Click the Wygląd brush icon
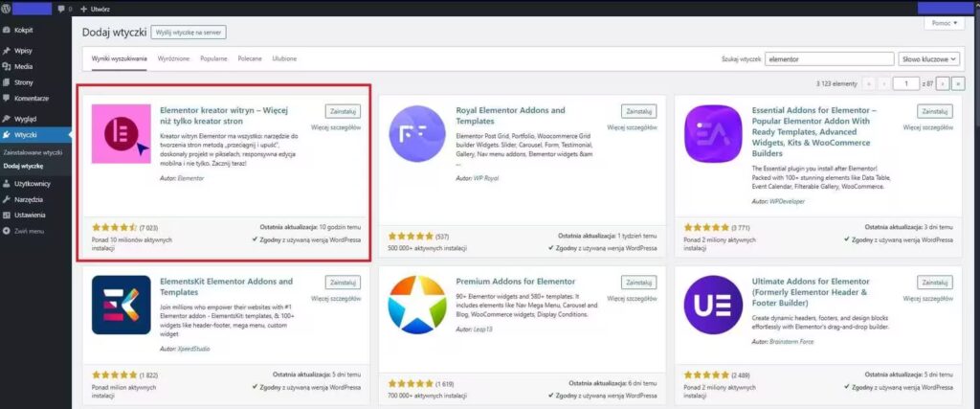 [x=7, y=118]
